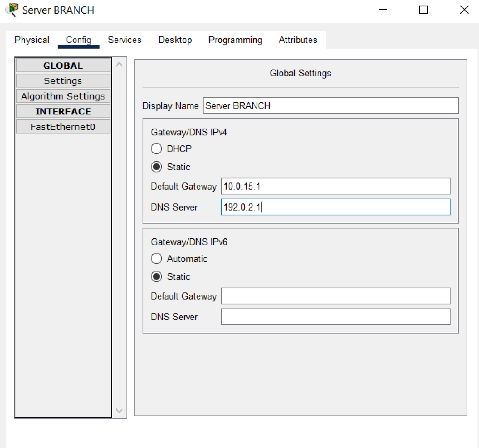479x448 pixels.
Task: Select the FastEthernet0 interface
Action: click(63, 126)
